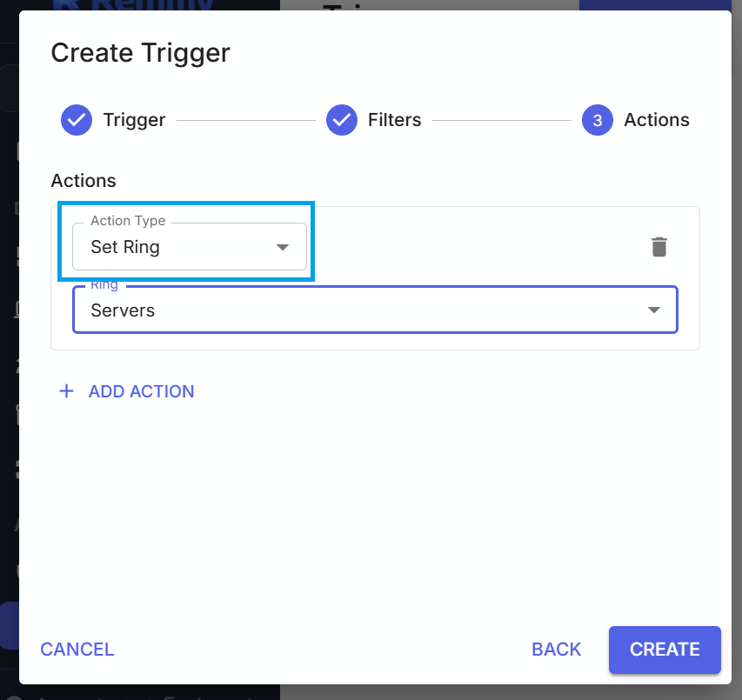Click the Add Action text link
Screen dimensions: 742x700
[141, 391]
